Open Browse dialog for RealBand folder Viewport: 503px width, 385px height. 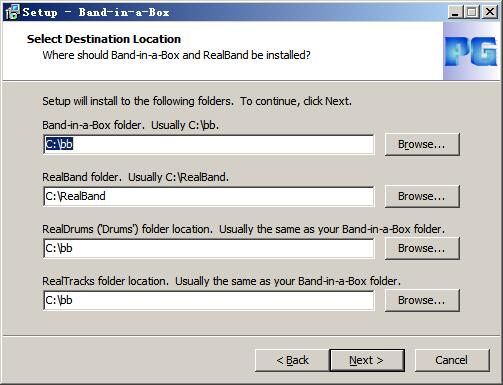(x=422, y=196)
